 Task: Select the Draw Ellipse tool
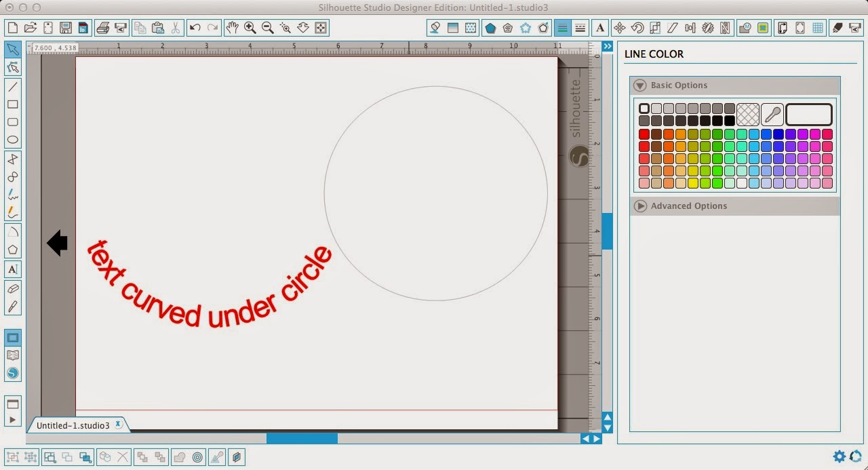click(x=12, y=139)
